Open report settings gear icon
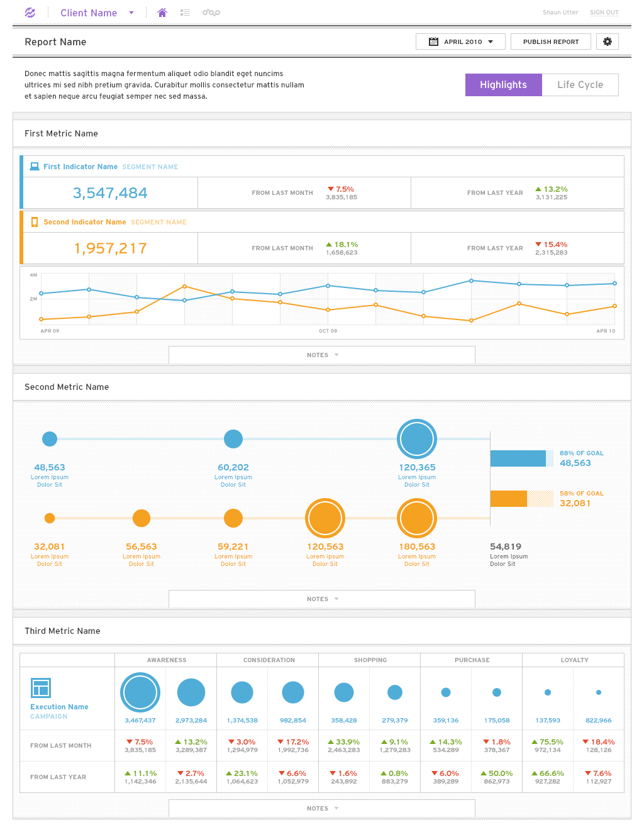 click(607, 42)
